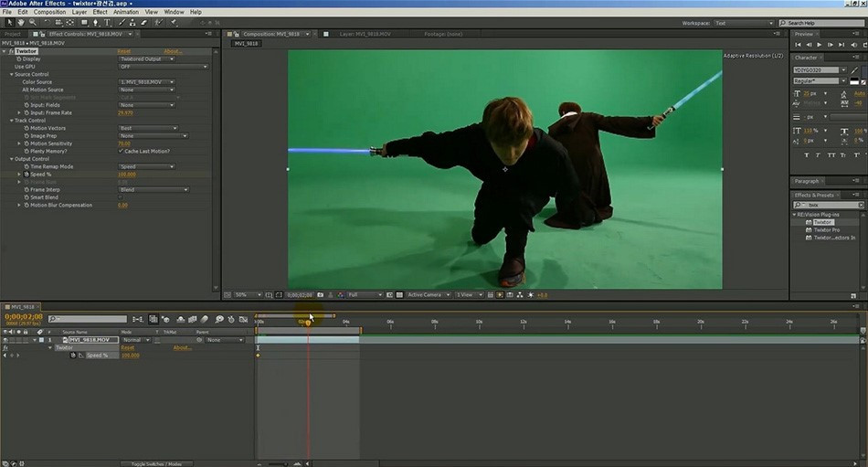The height and width of the screenshot is (467, 868).
Task: Toggle Motion Vectors stopwatch
Action: 26,128
